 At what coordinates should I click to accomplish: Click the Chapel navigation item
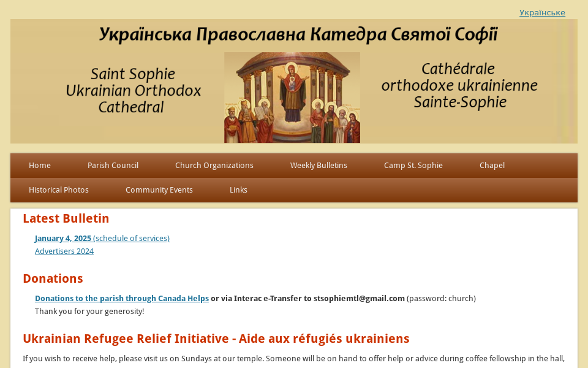tap(492, 166)
